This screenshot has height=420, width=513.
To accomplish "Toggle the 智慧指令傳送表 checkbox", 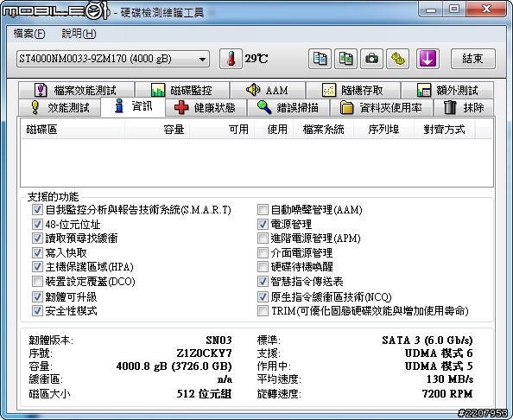I will pos(263,281).
